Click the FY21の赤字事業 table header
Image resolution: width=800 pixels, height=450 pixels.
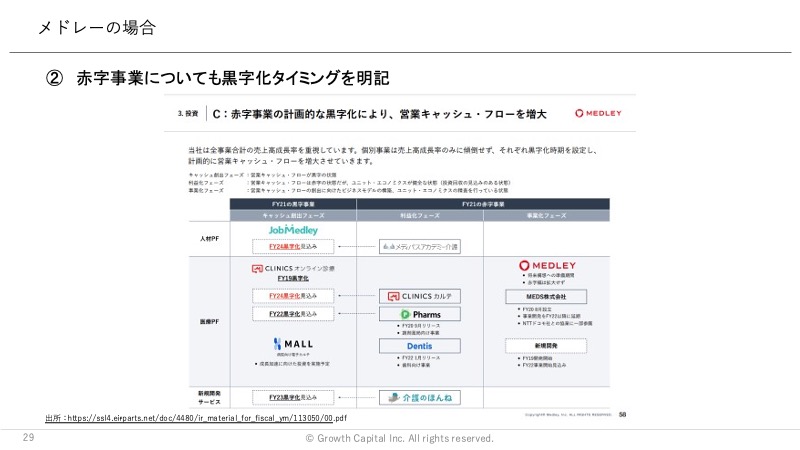click(x=483, y=204)
